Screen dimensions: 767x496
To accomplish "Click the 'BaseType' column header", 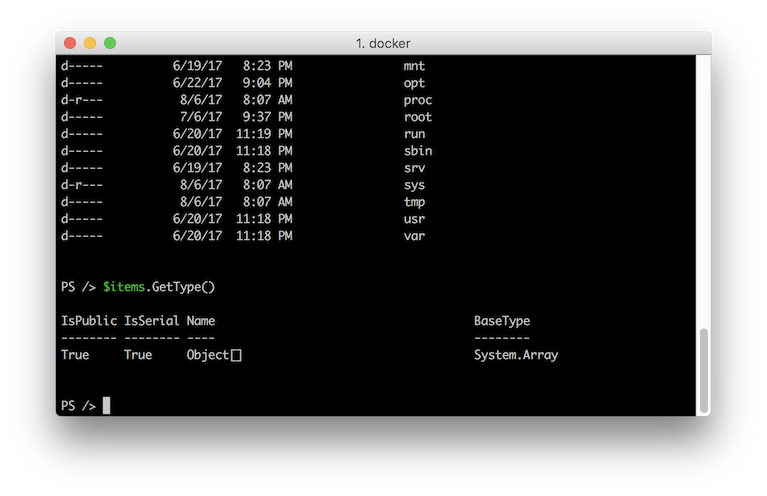I will click(x=502, y=321).
